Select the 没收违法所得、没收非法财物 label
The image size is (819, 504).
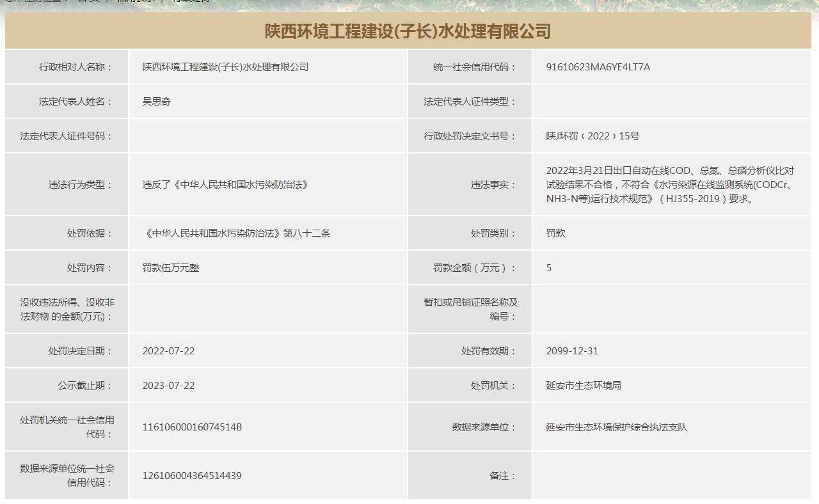point(67,309)
